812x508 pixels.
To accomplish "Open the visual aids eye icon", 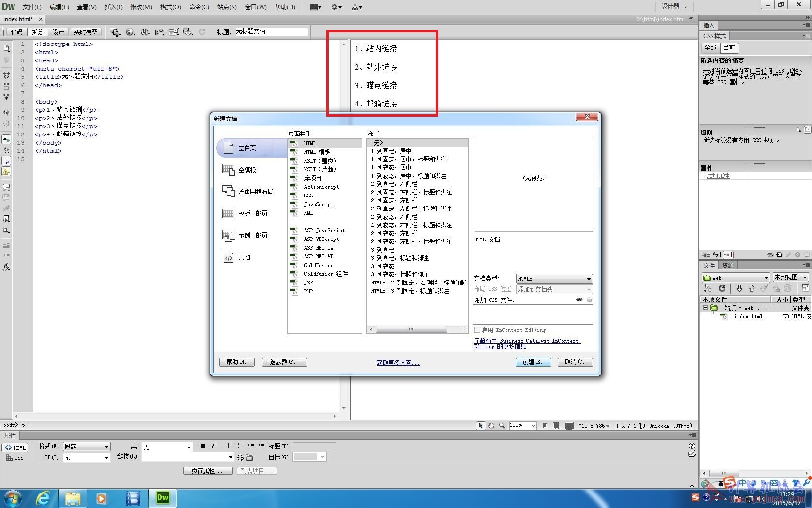I will (x=188, y=32).
